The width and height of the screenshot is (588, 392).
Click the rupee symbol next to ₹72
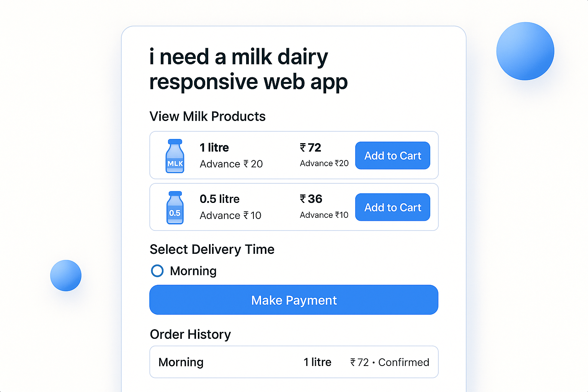pyautogui.click(x=302, y=148)
